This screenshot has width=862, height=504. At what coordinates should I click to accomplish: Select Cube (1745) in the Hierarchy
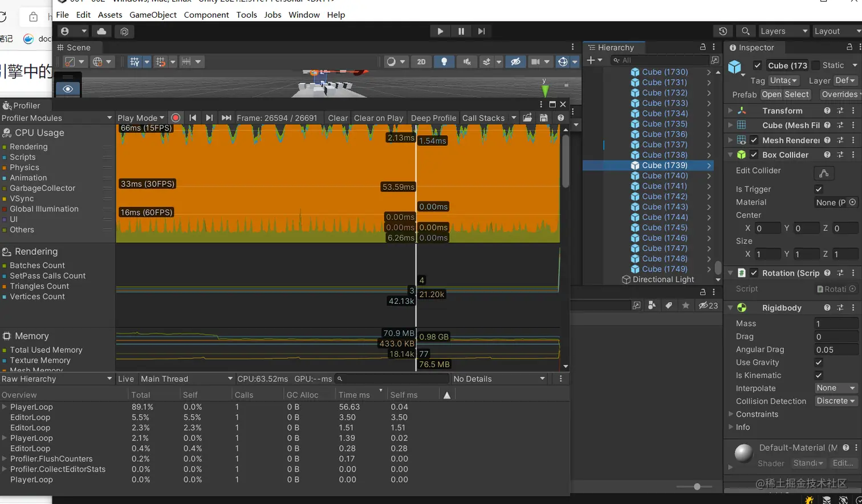pos(664,227)
